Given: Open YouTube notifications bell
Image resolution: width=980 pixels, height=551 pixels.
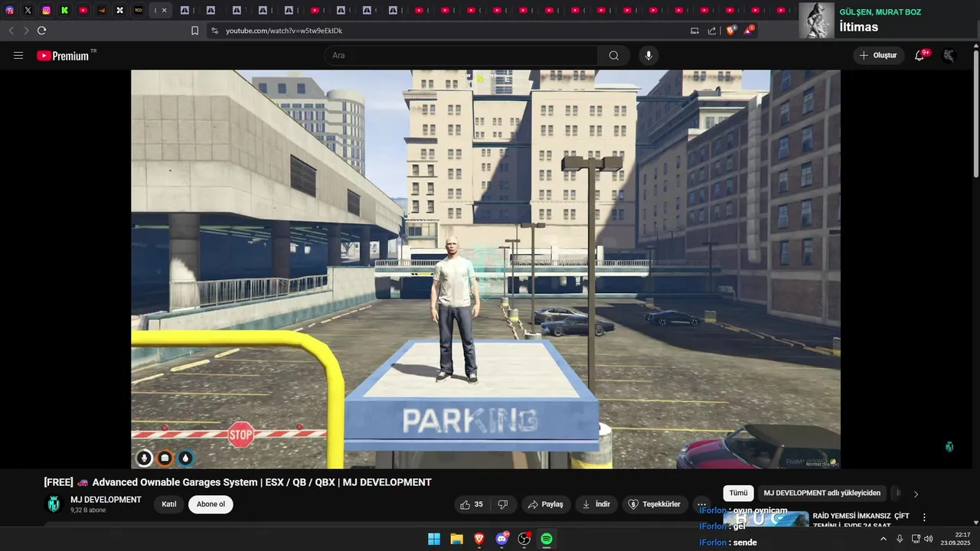Looking at the screenshot, I should click(920, 56).
